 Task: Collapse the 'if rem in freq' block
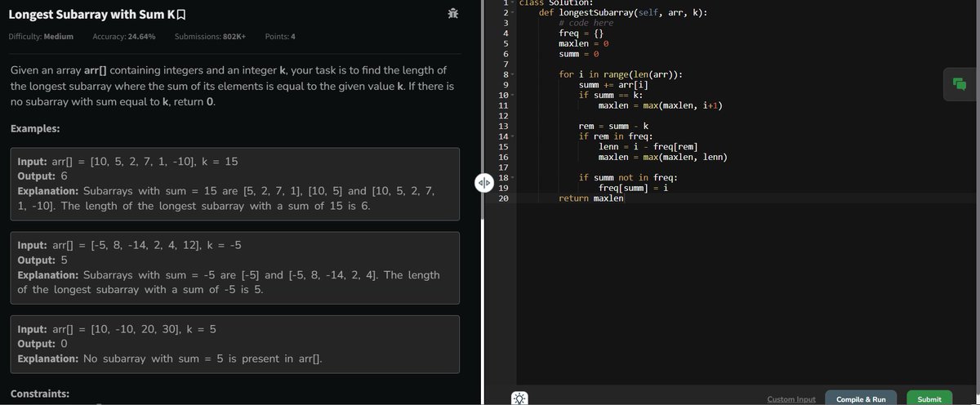coord(514,136)
